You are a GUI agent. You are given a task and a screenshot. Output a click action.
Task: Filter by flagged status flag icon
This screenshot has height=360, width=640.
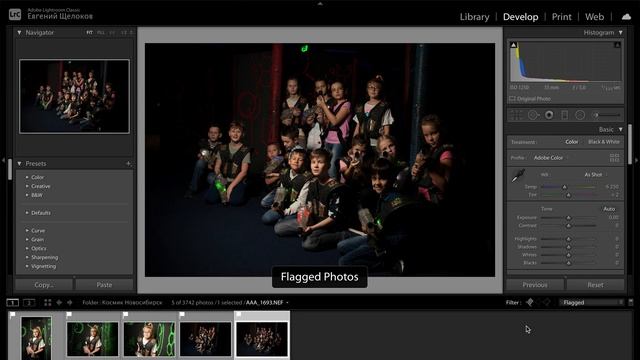tap(530, 302)
